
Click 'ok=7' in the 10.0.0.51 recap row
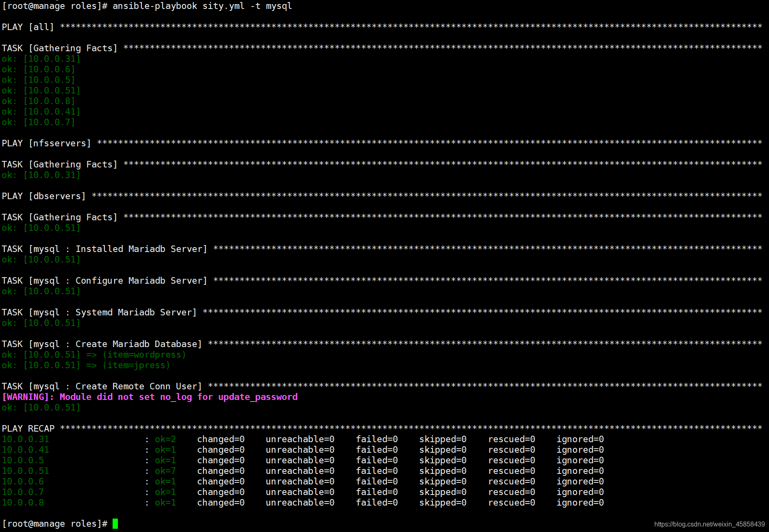[165, 471]
